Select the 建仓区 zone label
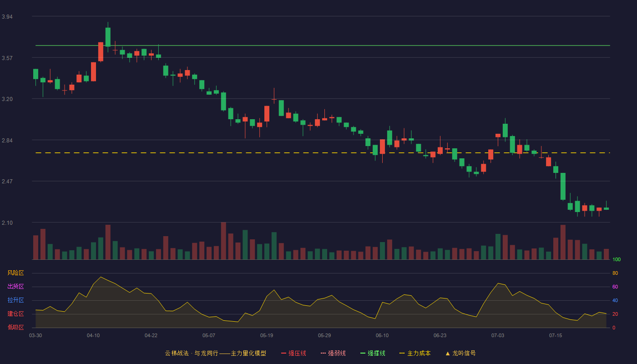This screenshot has height=364, width=637. pos(15,314)
